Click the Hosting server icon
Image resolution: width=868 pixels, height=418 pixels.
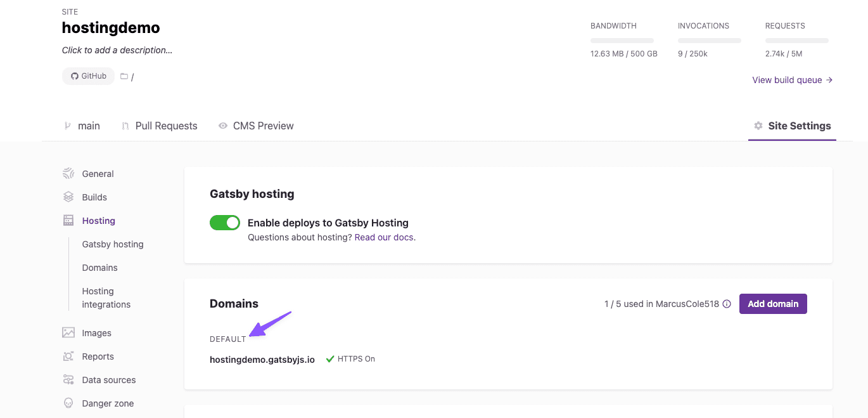click(x=68, y=221)
